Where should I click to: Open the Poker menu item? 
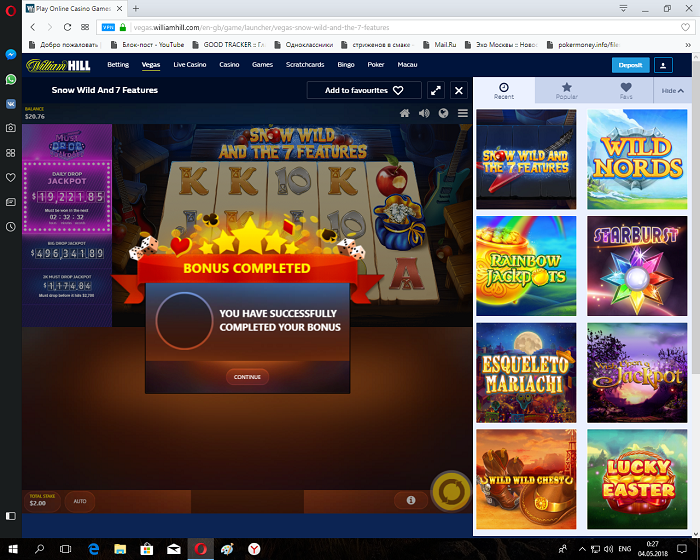click(376, 65)
